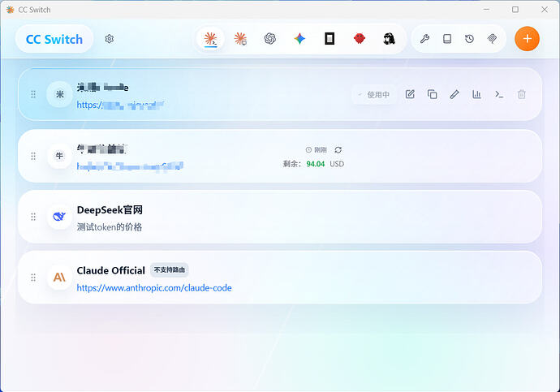Viewport: 560px width, 392px height.
Task: Open the coiled MCP icon in toolbar
Action: click(x=492, y=39)
